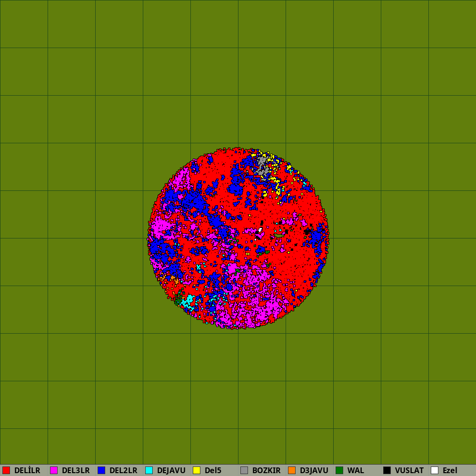Viewport: 476px width, 476px height.
Task: Select the DEL3LR legend label
Action: click(x=76, y=470)
